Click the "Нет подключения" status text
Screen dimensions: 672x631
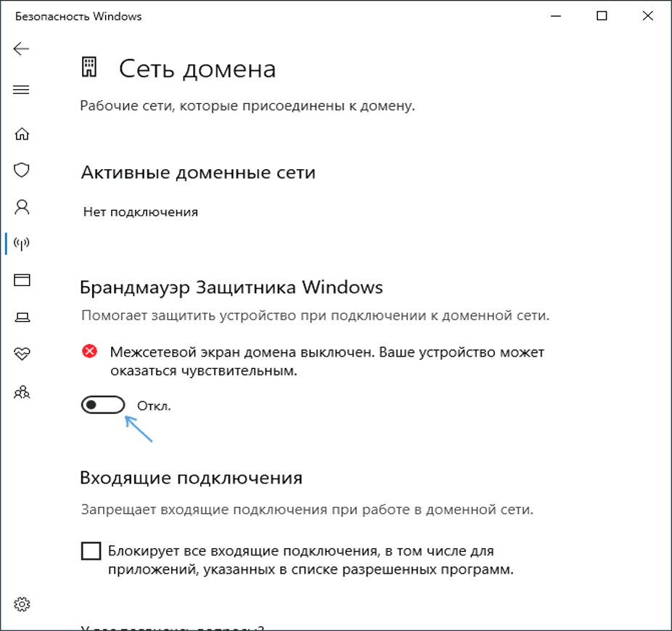click(140, 212)
